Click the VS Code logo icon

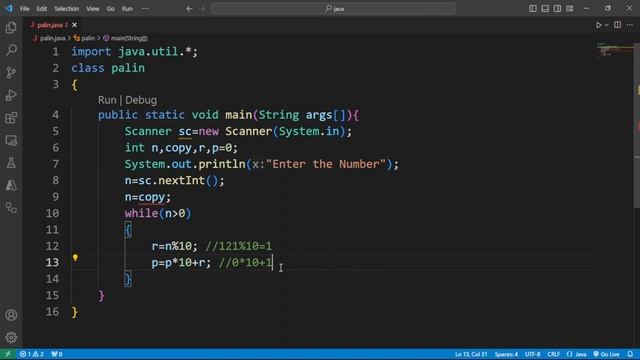9,8
